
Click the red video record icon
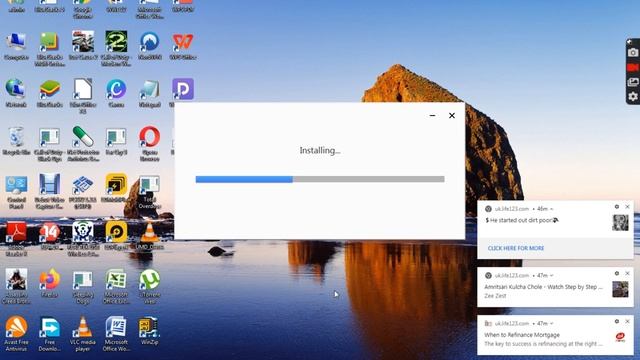pos(633,67)
